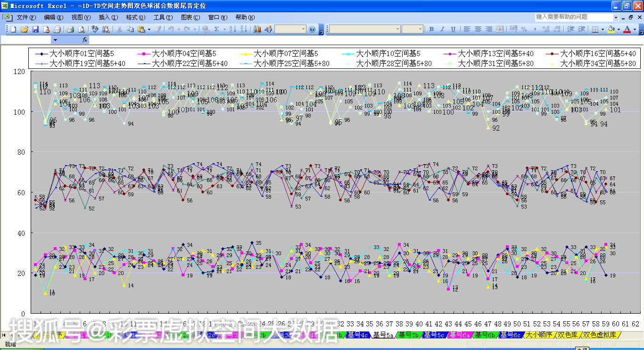Open the font name dropdown
The height and width of the screenshot is (350, 644).
(397, 29)
